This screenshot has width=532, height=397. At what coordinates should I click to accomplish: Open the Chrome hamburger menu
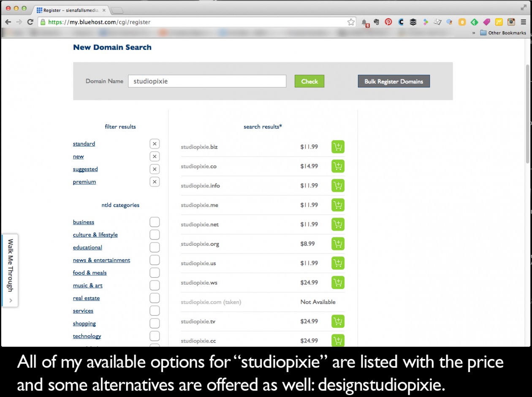coord(524,22)
